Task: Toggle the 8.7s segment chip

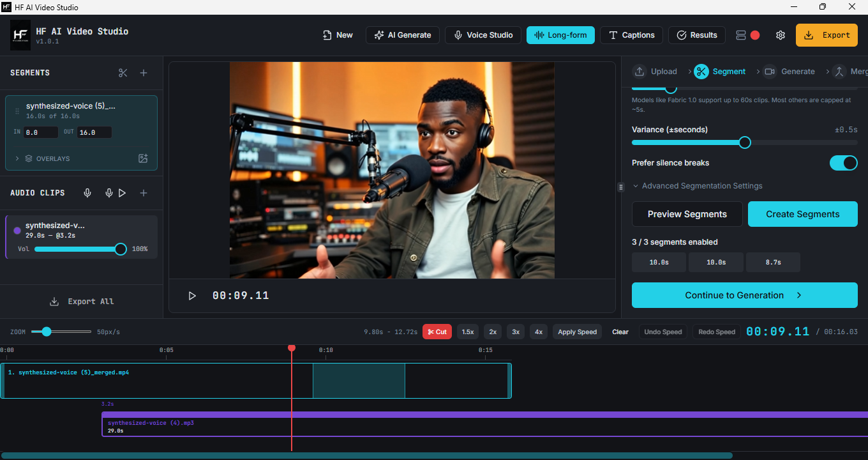Action: coord(773,263)
